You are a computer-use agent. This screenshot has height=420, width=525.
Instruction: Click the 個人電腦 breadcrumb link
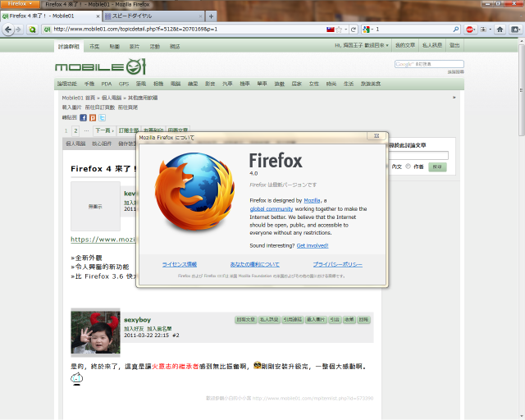(x=112, y=98)
